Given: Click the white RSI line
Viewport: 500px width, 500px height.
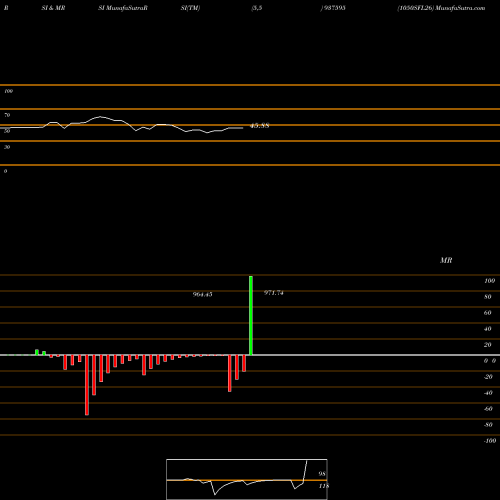Looking at the screenshot, I should [x=122, y=125].
